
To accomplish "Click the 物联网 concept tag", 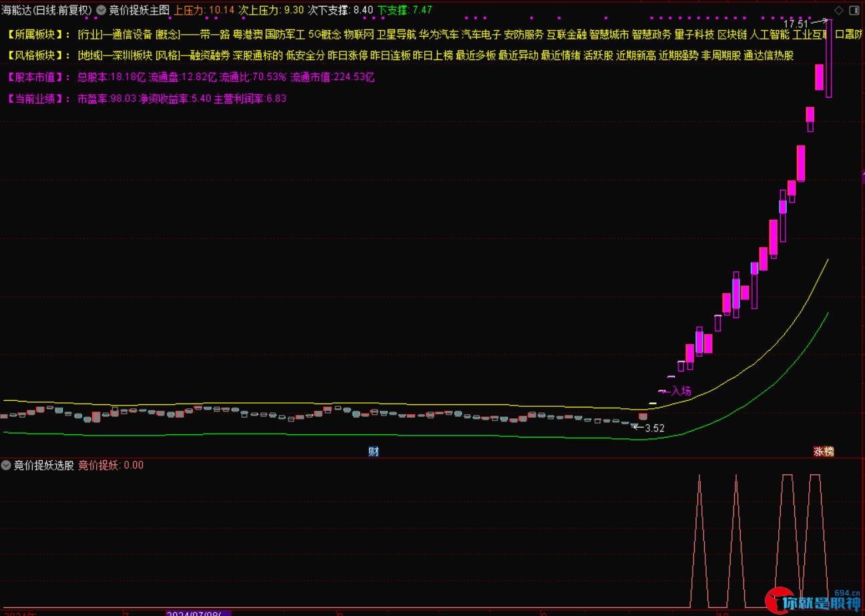I will coord(359,34).
